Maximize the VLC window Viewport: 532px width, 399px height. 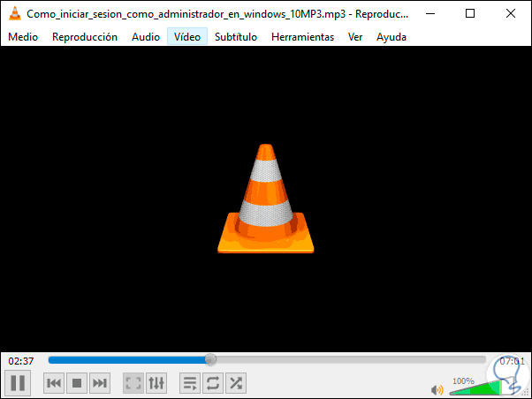point(470,13)
